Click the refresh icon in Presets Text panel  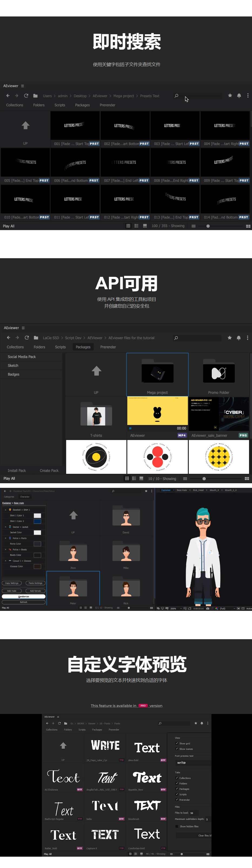(x=26, y=96)
